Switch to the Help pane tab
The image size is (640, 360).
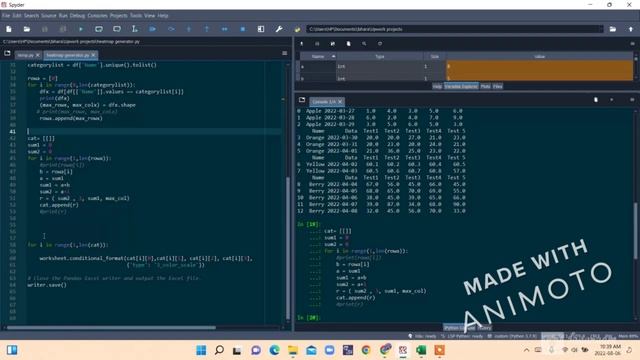(x=437, y=87)
